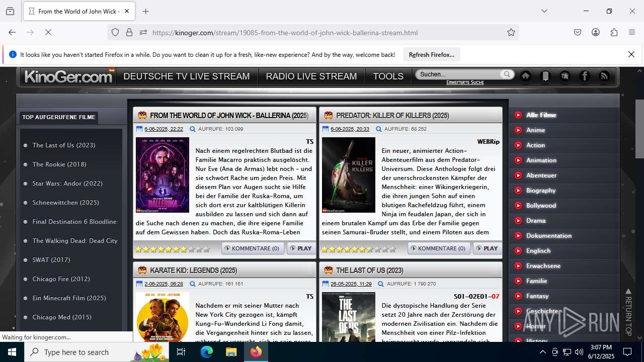Open Firefox extensions icon
This screenshot has width=644, height=362.
614,32
